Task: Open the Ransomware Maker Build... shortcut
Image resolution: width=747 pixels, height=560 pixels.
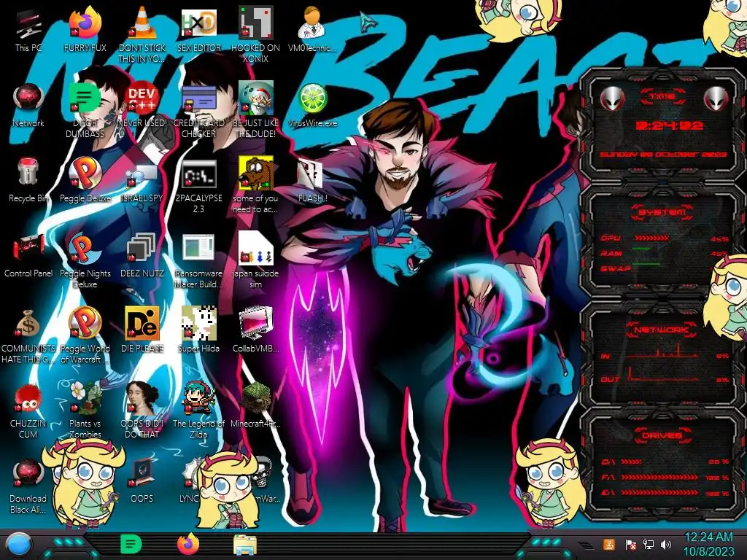Action: pyautogui.click(x=198, y=260)
